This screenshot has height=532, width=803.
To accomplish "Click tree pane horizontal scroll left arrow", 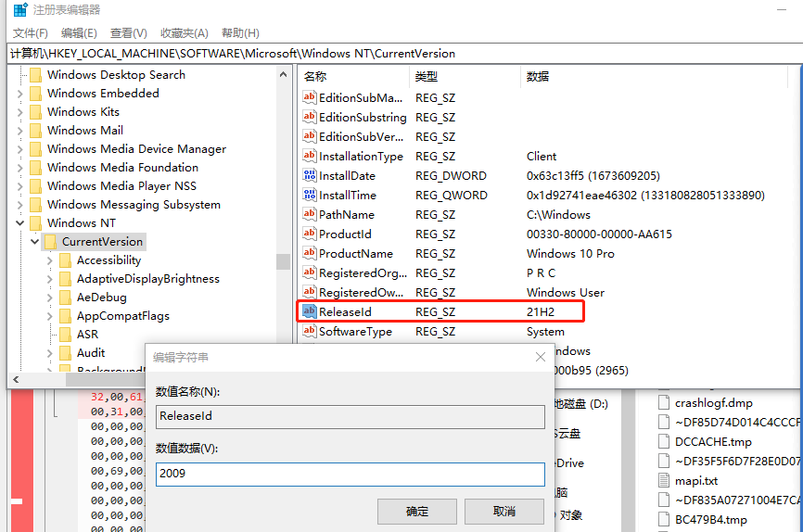I will click(16, 379).
